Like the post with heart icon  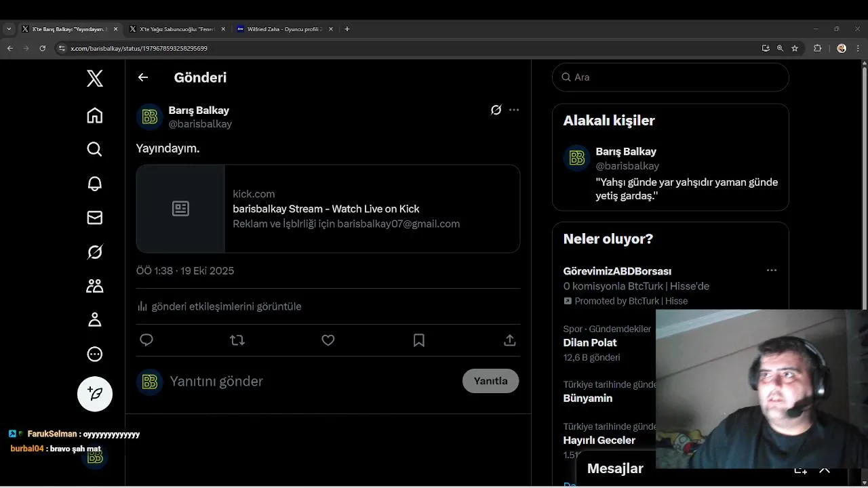coord(328,340)
